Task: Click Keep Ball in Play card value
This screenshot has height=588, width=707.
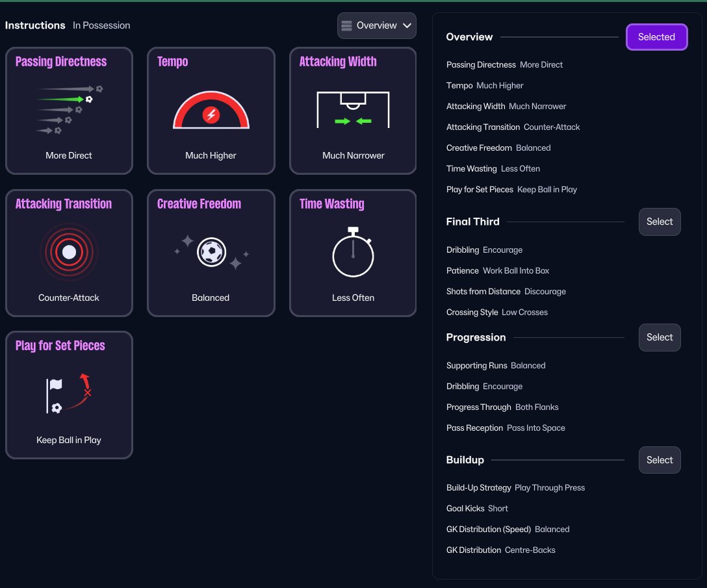Action: (x=68, y=440)
